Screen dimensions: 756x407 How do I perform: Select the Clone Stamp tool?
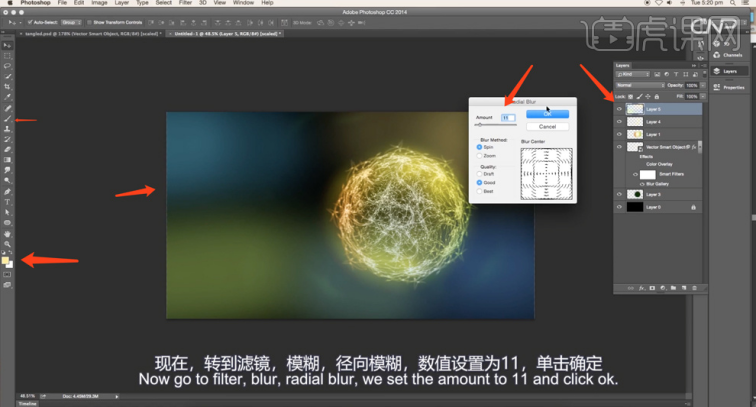pos(7,129)
